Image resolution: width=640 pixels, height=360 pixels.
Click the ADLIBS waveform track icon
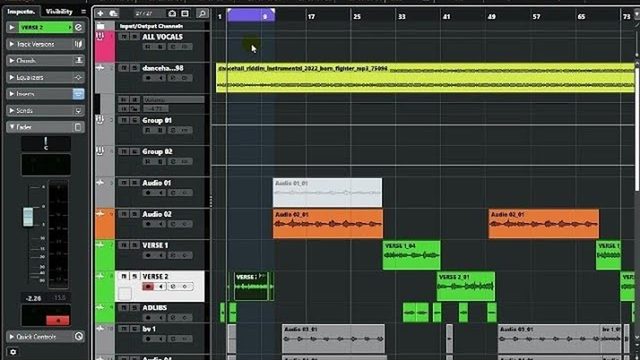100,307
